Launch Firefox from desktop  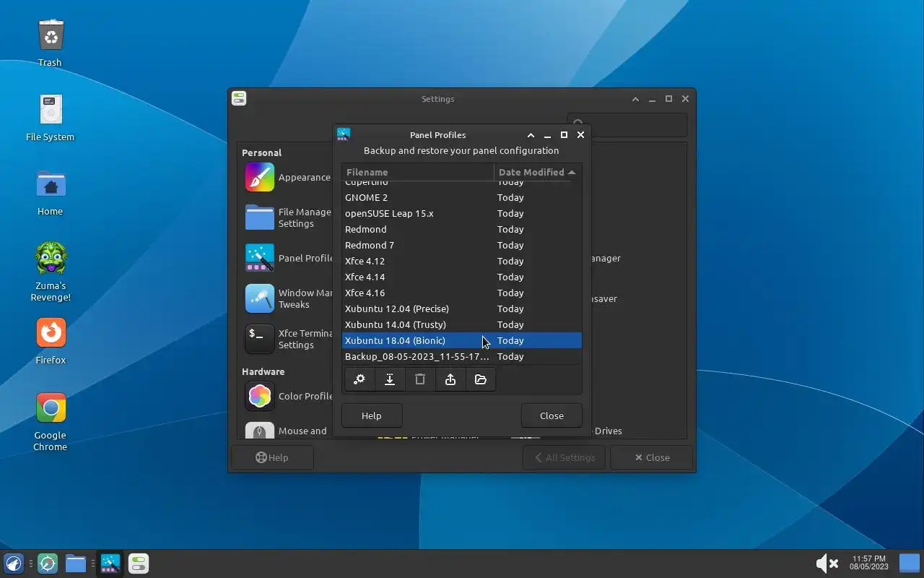[x=51, y=340]
